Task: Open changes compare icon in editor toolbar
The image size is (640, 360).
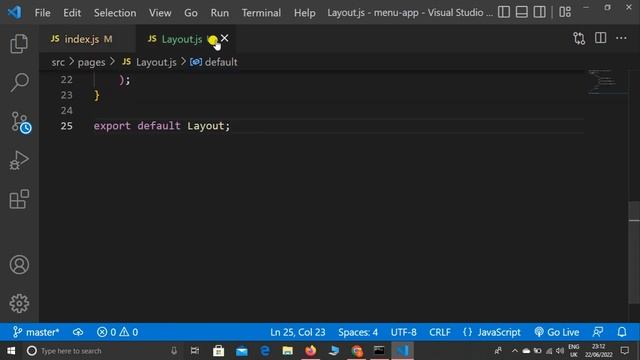Action: pos(579,38)
